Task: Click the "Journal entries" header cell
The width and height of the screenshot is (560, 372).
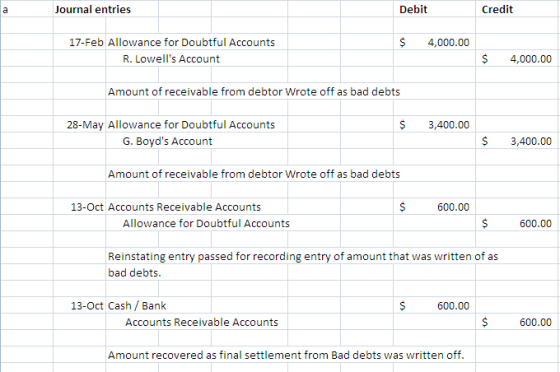Action: coord(93,9)
